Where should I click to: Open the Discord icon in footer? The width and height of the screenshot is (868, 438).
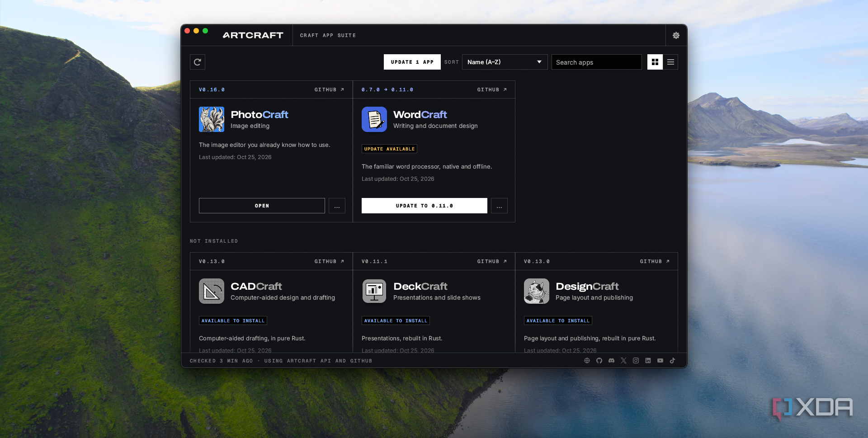click(x=611, y=361)
